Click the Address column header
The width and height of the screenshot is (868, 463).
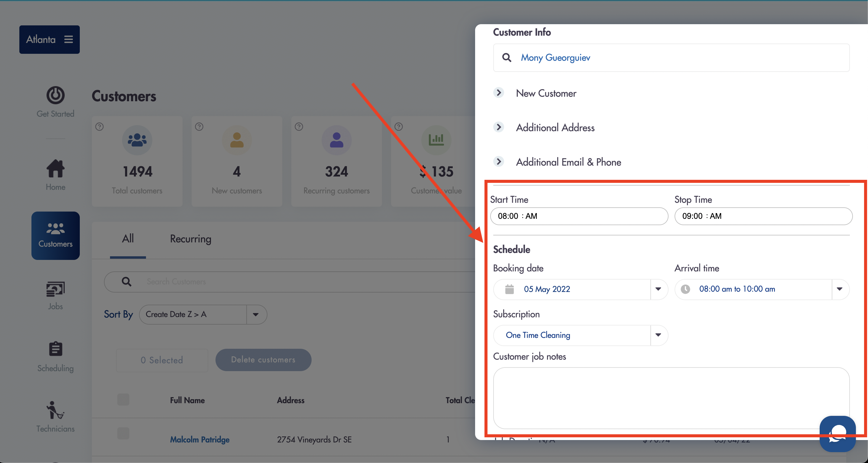[291, 400]
